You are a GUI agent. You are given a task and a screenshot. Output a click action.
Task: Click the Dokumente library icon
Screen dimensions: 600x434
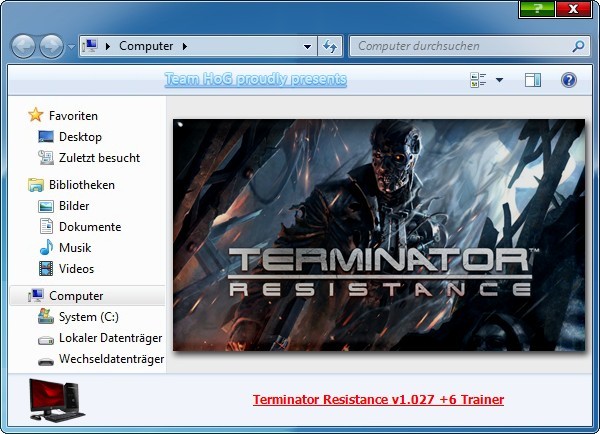[46, 226]
